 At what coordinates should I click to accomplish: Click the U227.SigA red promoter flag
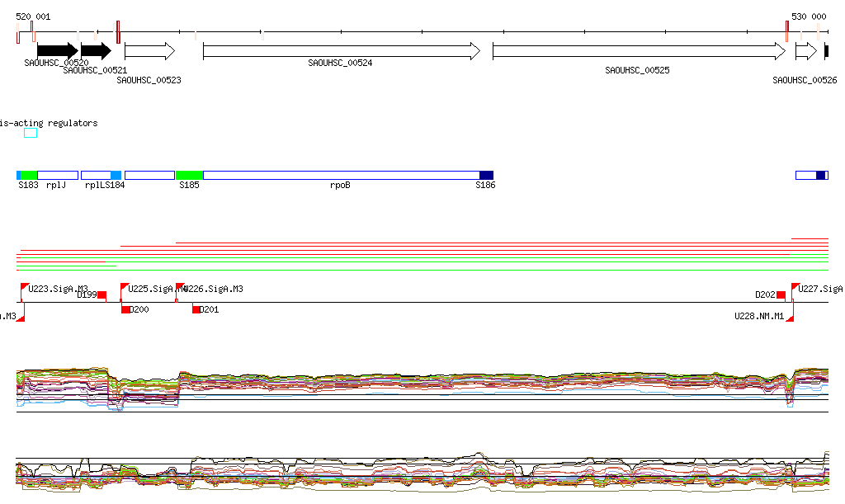click(x=795, y=287)
